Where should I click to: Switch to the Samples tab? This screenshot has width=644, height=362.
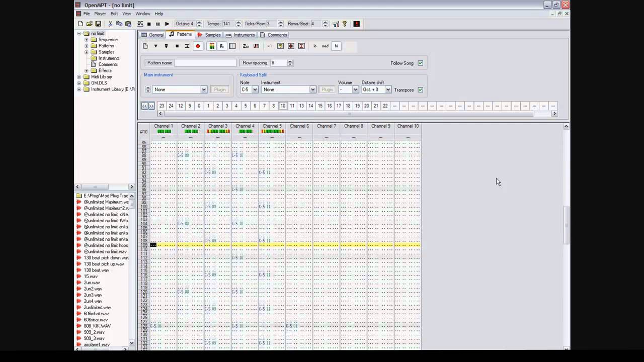(209, 35)
